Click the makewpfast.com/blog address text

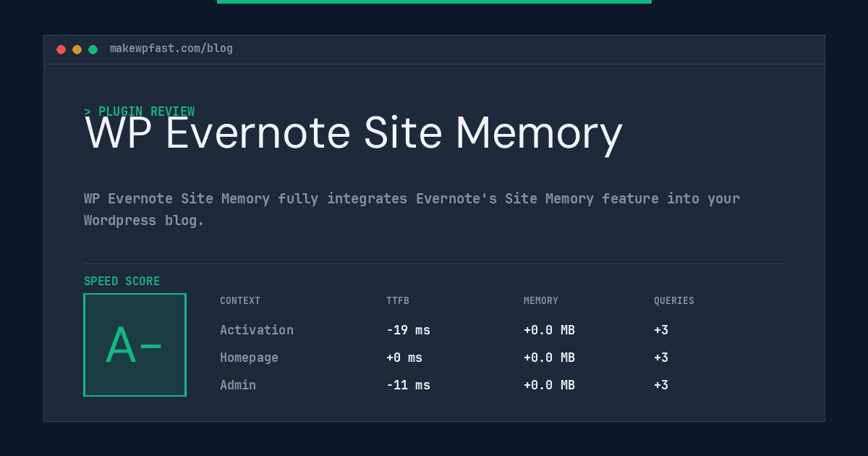(171, 48)
